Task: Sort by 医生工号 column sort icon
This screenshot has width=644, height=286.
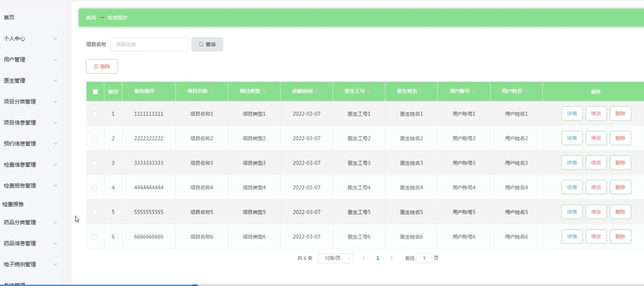Action: tap(369, 91)
